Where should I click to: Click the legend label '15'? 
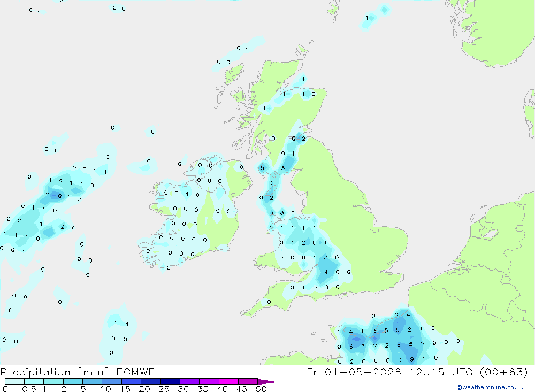[125, 389]
